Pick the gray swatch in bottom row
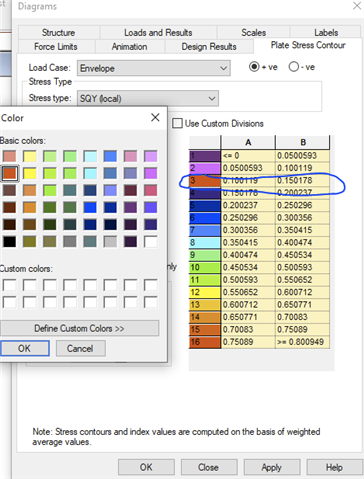This screenshot has width=364, height=479. [x=70, y=241]
